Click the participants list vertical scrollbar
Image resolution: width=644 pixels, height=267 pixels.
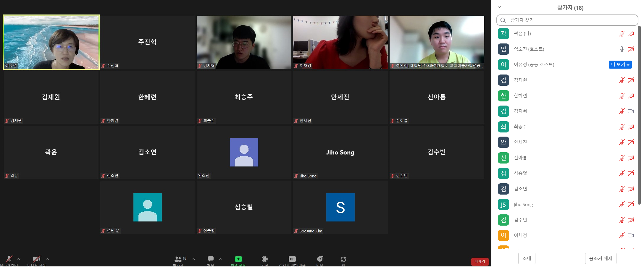[639, 115]
